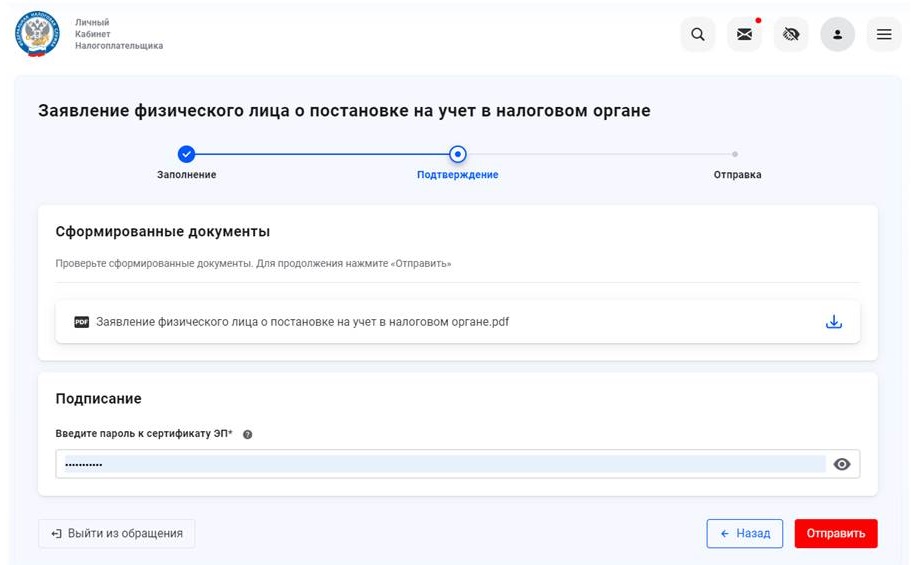The height and width of the screenshot is (565, 911).
Task: Click the Federal Tax Service logo
Action: pos(37,34)
